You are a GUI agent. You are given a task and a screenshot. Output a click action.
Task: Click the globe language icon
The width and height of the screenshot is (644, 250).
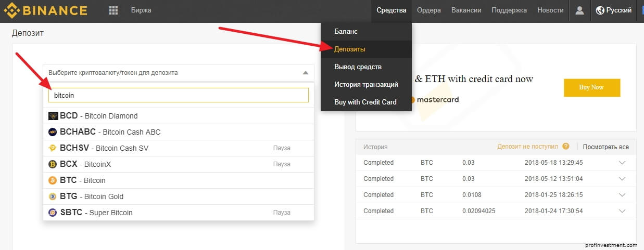point(600,10)
